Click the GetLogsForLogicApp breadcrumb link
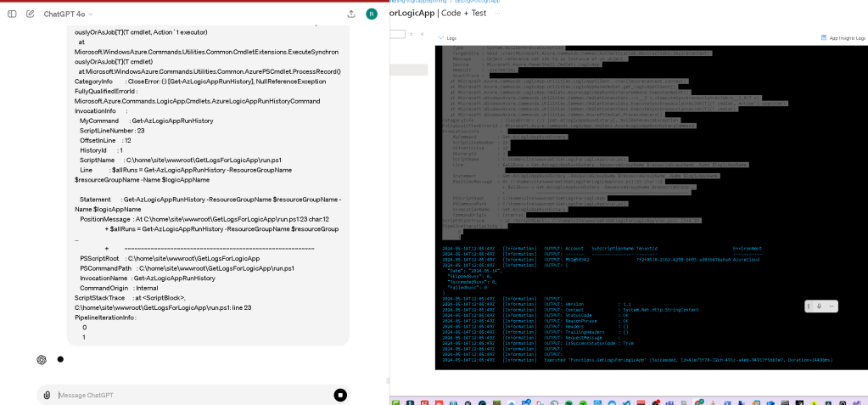This screenshot has height=405, width=868. coord(477,2)
